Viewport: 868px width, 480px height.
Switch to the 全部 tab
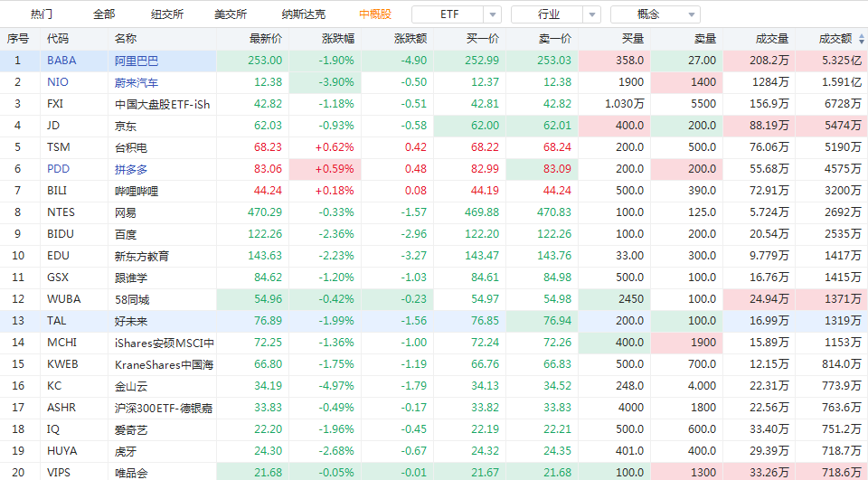pyautogui.click(x=104, y=14)
